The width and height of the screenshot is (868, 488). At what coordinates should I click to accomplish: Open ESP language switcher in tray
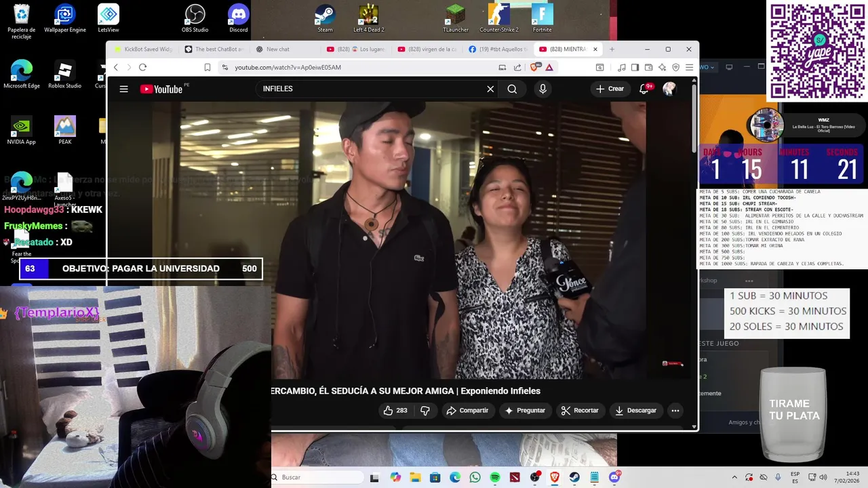pyautogui.click(x=795, y=477)
